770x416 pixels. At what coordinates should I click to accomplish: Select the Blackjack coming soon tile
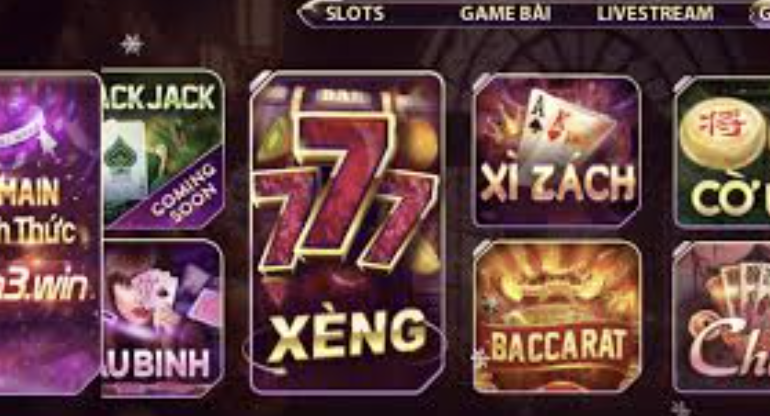point(162,150)
